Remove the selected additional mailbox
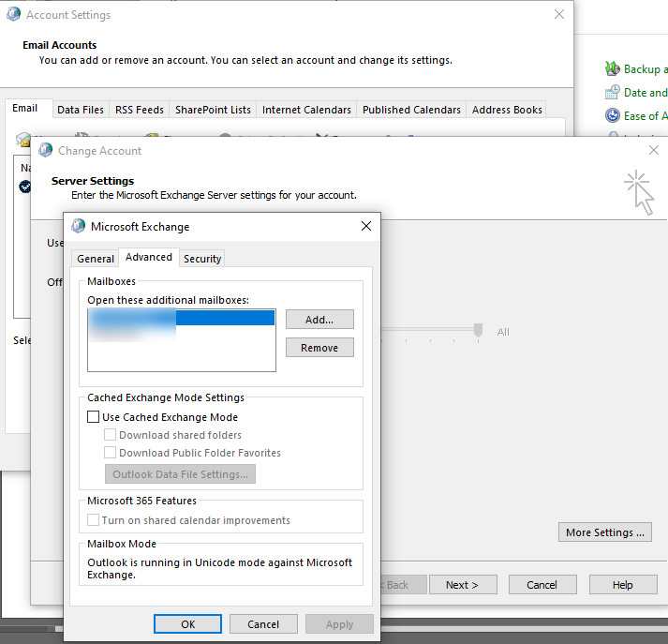Viewport: 668px width, 644px height. point(319,348)
